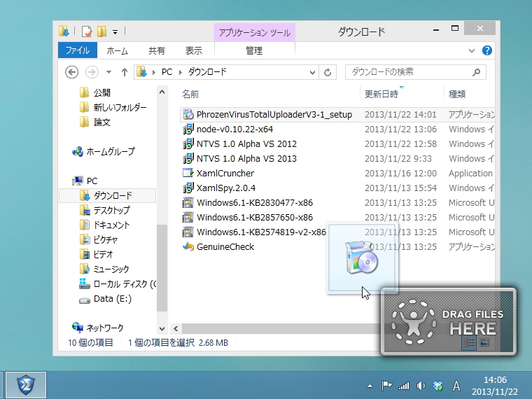This screenshot has width=532, height=399.
Task: Expand the ribbon with the chevron
Action: click(471, 51)
